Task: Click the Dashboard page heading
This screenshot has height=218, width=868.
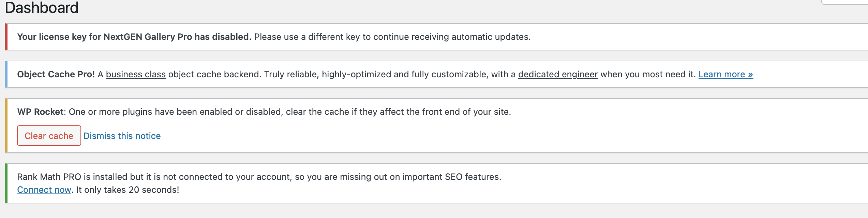Action: click(x=42, y=7)
